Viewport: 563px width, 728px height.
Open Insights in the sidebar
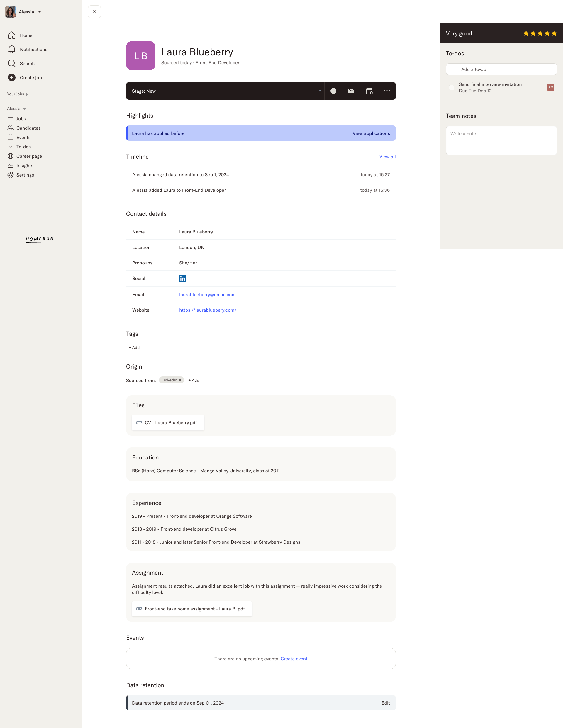25,165
